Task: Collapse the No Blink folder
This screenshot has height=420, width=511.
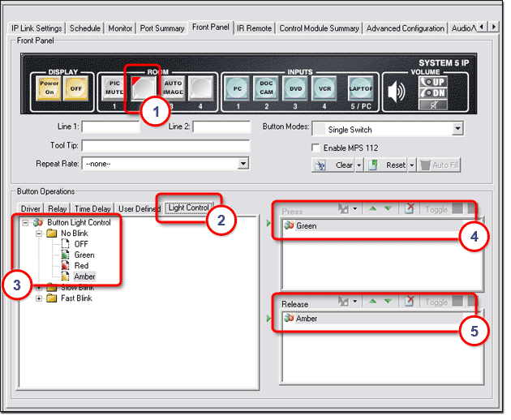Action: [x=40, y=233]
